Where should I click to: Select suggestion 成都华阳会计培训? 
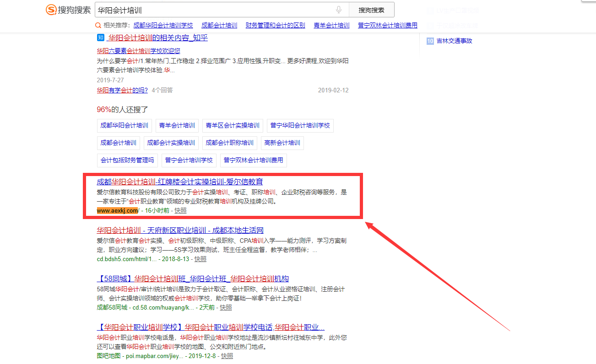125,125
